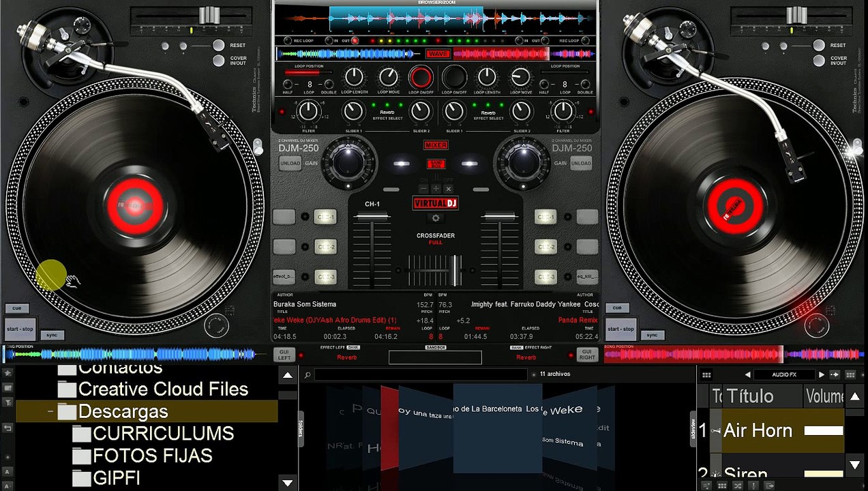Click the right deck COVER IN/OUT button
The width and height of the screenshot is (868, 491).
point(818,61)
